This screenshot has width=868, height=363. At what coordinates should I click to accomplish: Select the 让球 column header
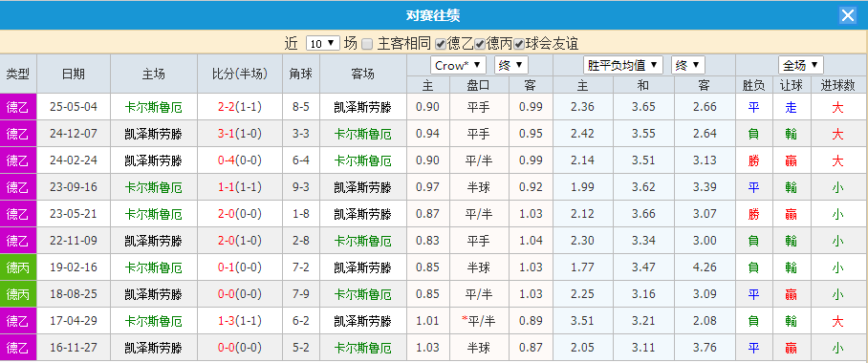pyautogui.click(x=792, y=85)
